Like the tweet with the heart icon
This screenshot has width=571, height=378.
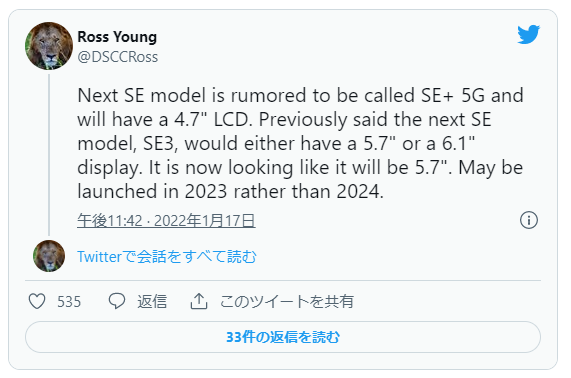37,301
